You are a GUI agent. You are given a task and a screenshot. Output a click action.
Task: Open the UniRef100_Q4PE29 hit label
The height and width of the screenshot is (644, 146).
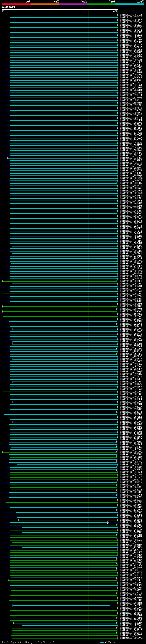[131, 565]
